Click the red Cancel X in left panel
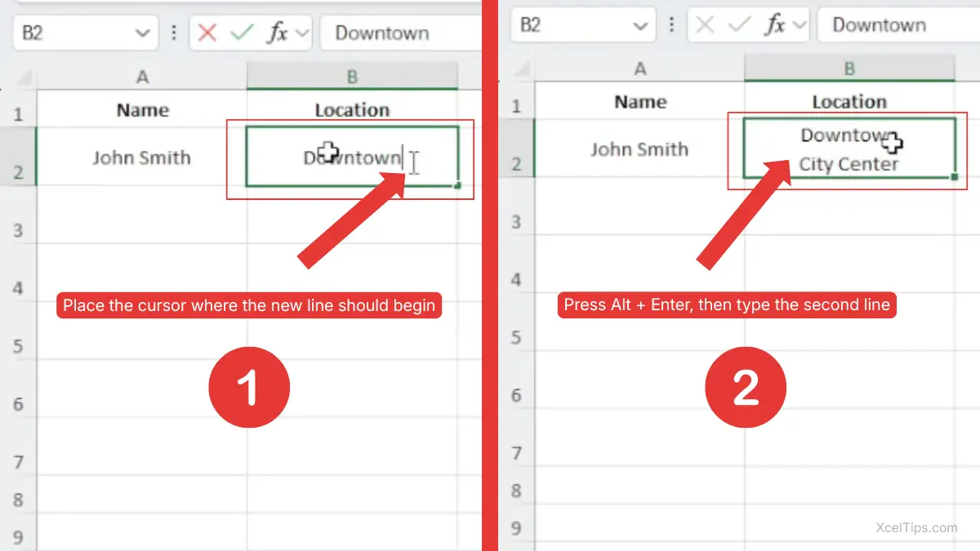The height and width of the screenshot is (551, 980). pyautogui.click(x=207, y=33)
